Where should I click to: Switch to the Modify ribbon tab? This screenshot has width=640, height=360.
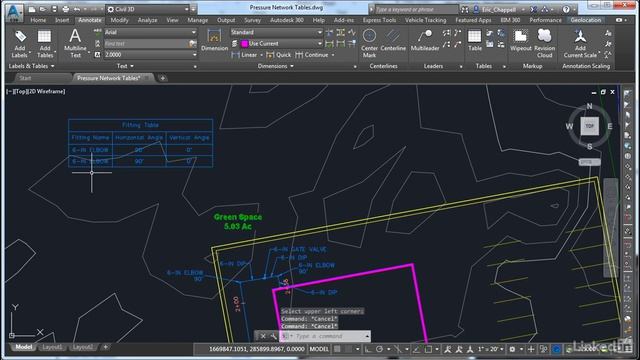120,20
